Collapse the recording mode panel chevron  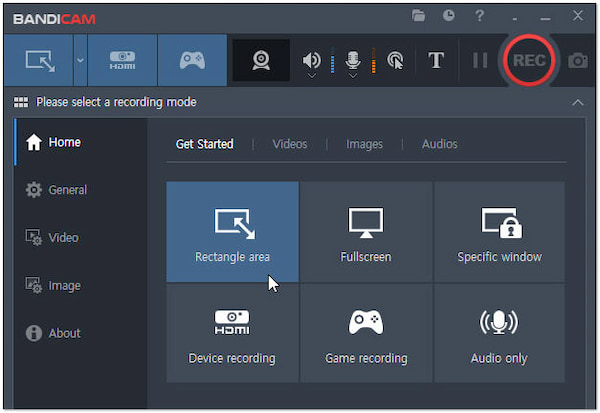point(578,103)
